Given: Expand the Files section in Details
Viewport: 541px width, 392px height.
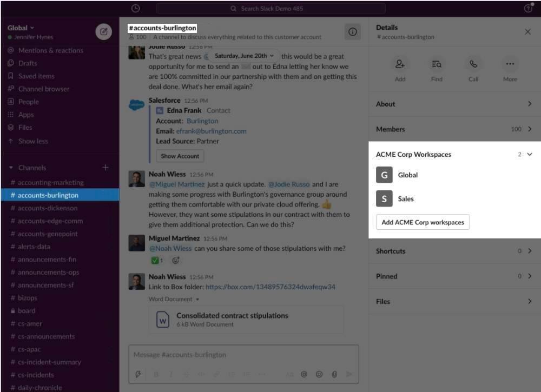Looking at the screenshot, I should coord(454,301).
